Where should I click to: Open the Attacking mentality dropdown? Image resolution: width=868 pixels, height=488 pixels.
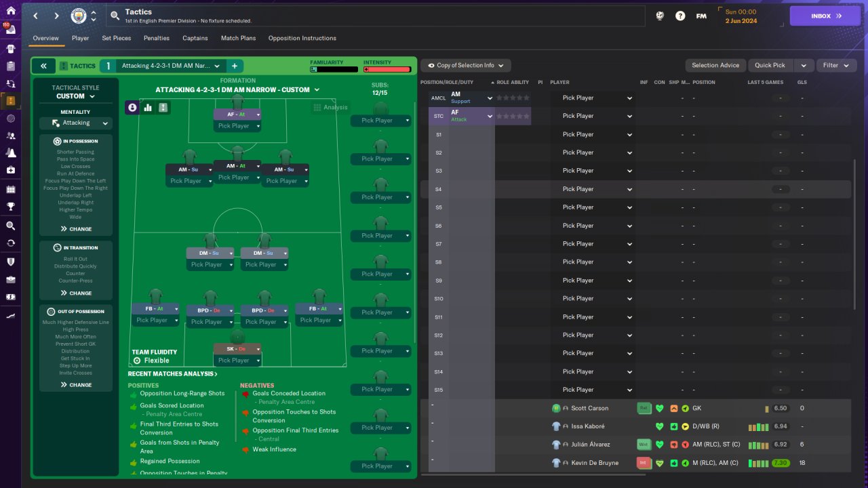[75, 123]
